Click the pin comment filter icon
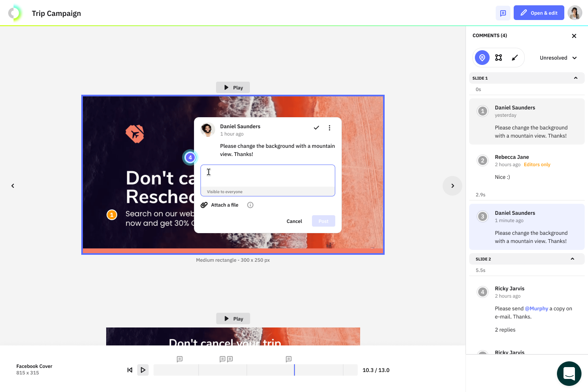The height and width of the screenshot is (392, 588). coord(482,58)
